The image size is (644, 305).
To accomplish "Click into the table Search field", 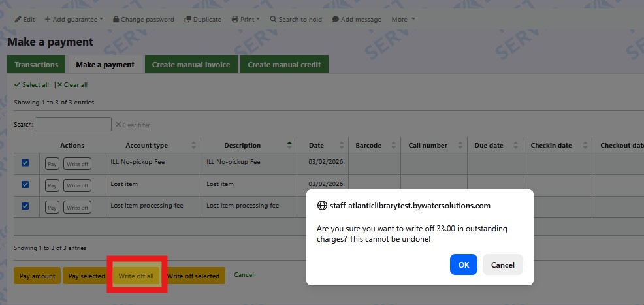I will (x=73, y=125).
